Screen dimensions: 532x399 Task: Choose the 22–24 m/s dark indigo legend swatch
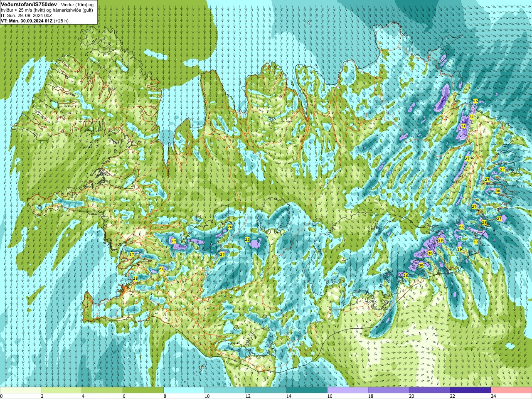[x=470, y=390]
